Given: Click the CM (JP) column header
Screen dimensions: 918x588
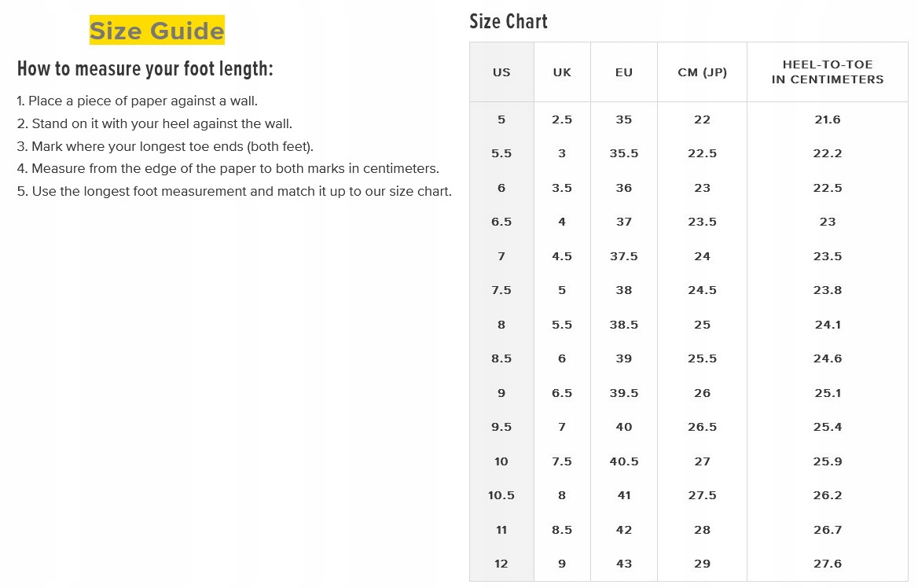Looking at the screenshot, I should coord(702,72).
